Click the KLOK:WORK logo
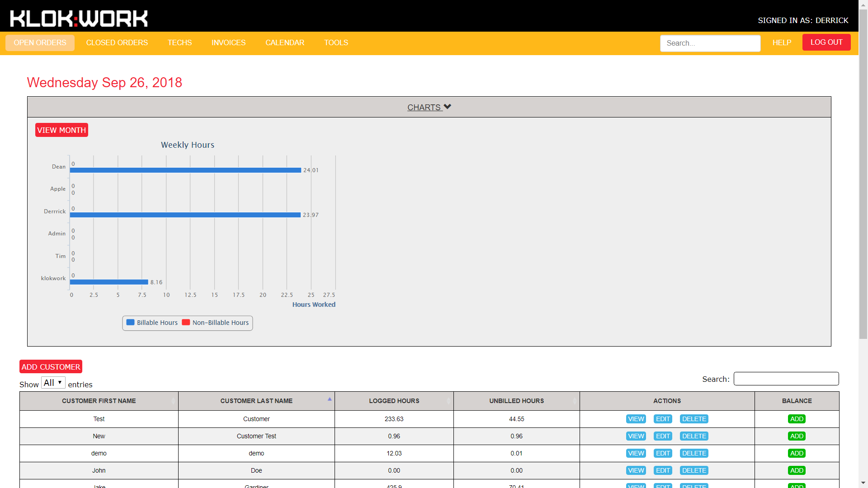Screen dimensions: 868x488 point(79,19)
